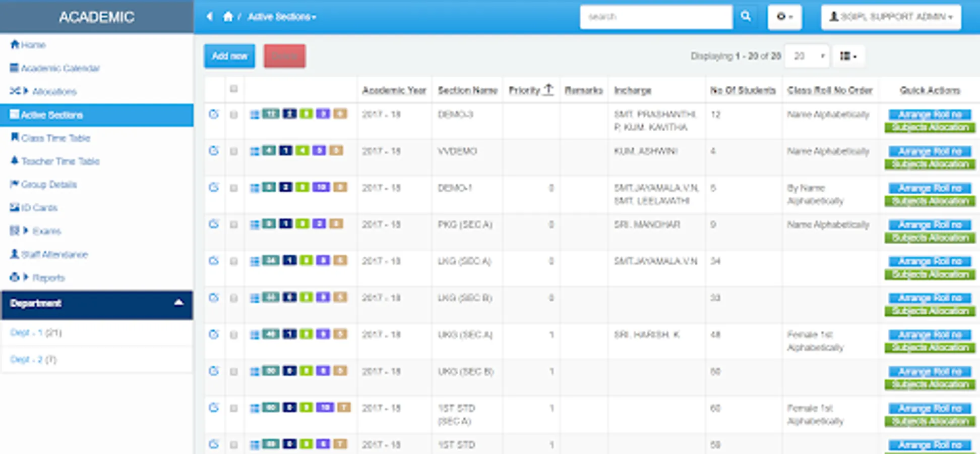Viewport: 980px width, 454px height.
Task: Open Class Time Table in sidebar
Action: [x=55, y=138]
